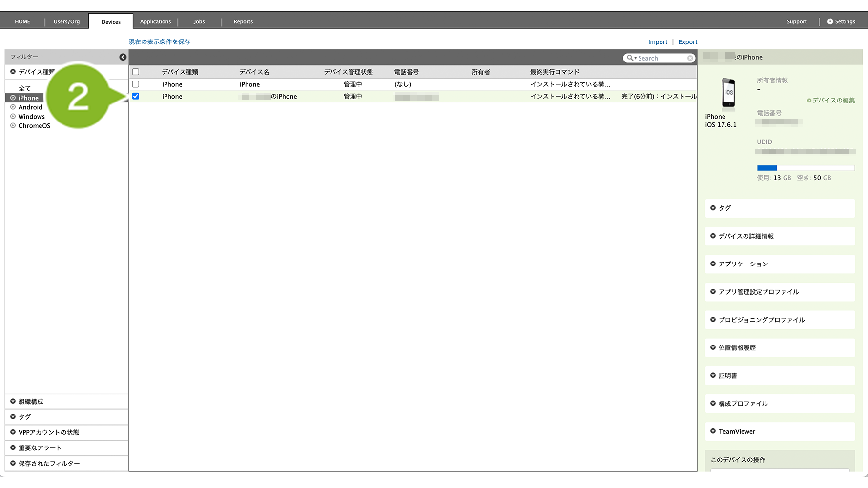Open the Reports tab
Viewport: 868px width, 488px height.
tap(243, 21)
